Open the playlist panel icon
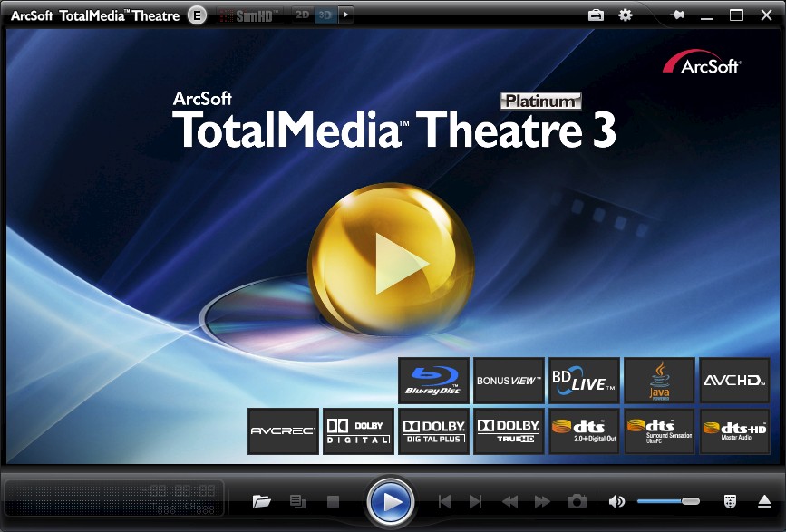Image resolution: width=786 pixels, height=532 pixels. click(297, 501)
